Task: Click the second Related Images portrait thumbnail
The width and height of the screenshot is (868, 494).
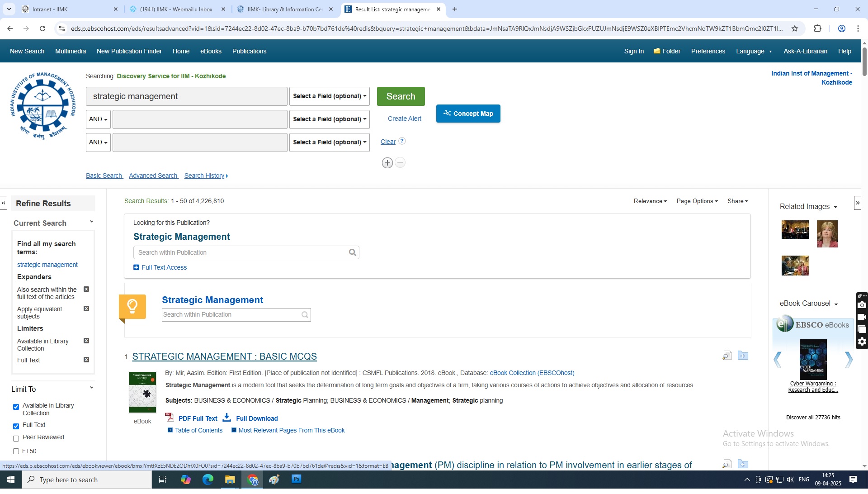Action: click(827, 234)
